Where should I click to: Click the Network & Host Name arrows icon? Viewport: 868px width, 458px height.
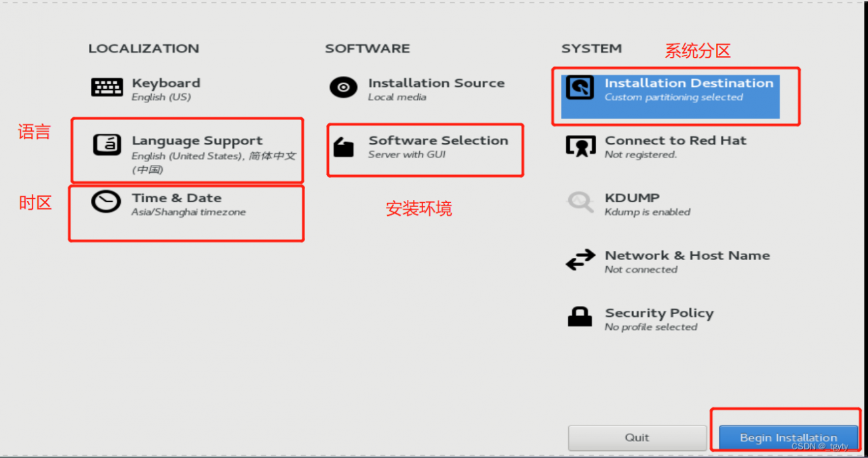580,261
